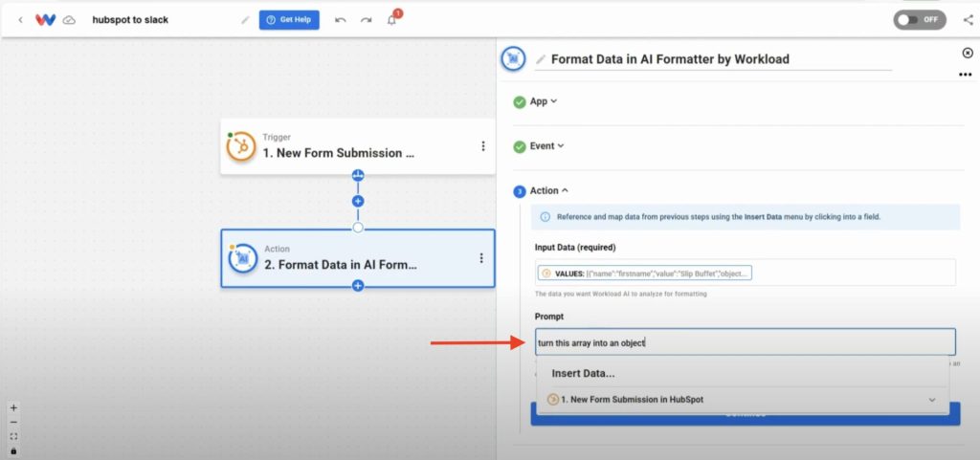
Task: Select the AI Formatter action step icon
Action: 244,258
